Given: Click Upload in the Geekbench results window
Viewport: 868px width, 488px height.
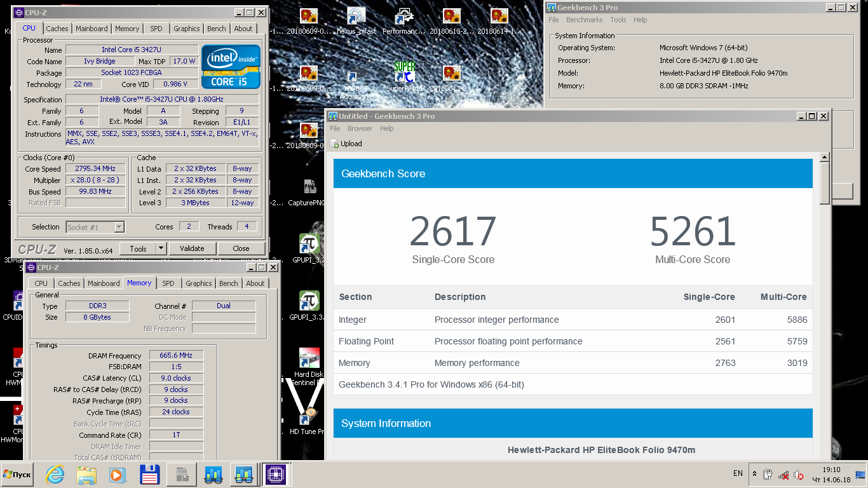Looking at the screenshot, I should tap(346, 144).
